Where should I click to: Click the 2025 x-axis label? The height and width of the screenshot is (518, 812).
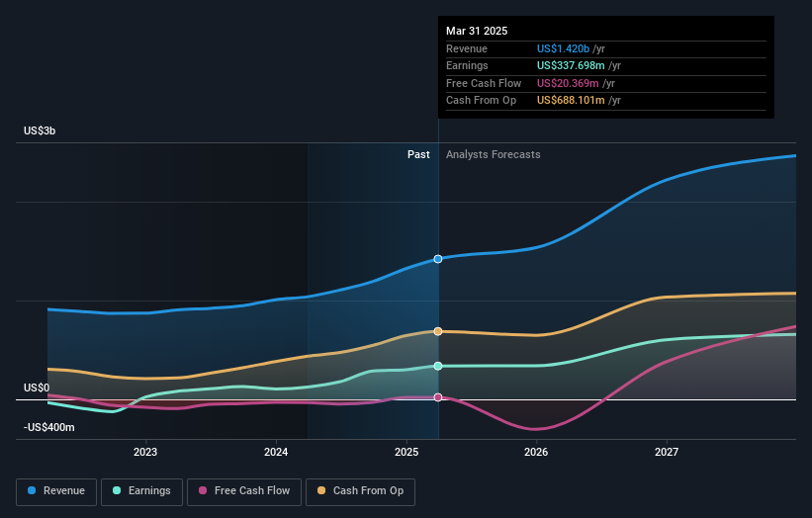coord(406,452)
